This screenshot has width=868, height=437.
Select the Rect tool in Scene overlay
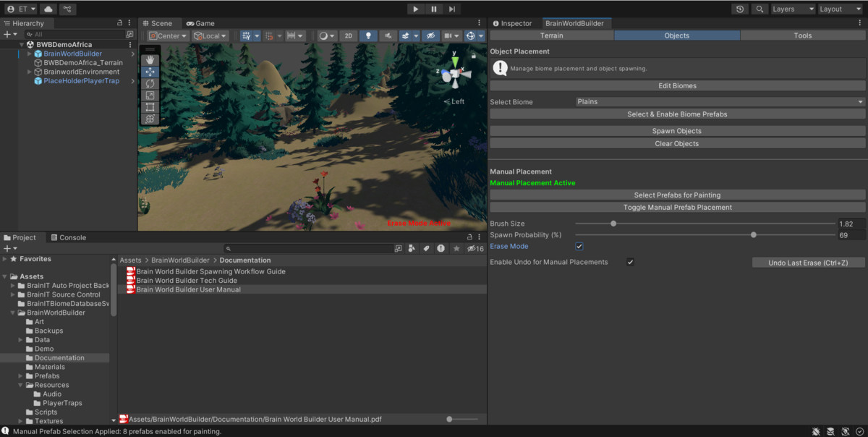point(150,107)
